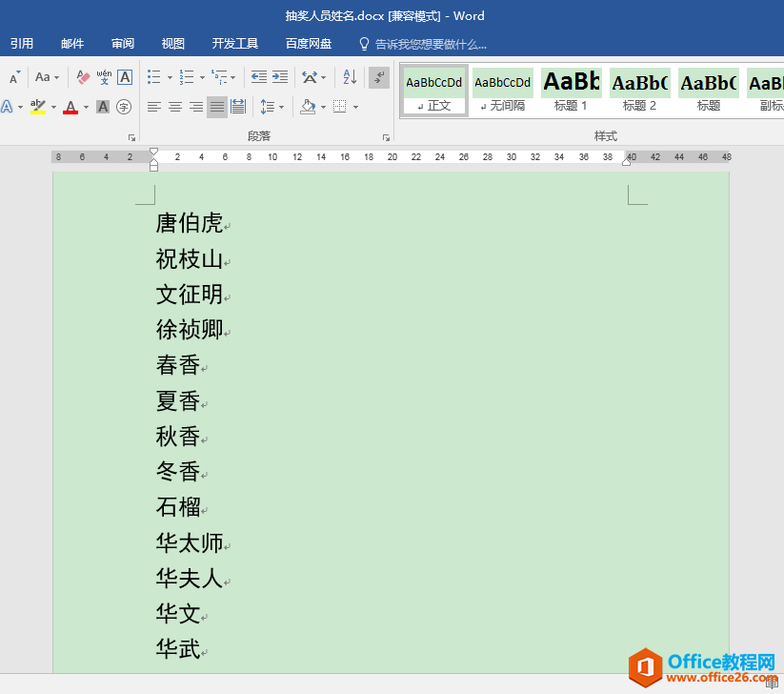Open the 邮件 ribbon tab
Image resolution: width=784 pixels, height=694 pixels.
click(x=72, y=44)
